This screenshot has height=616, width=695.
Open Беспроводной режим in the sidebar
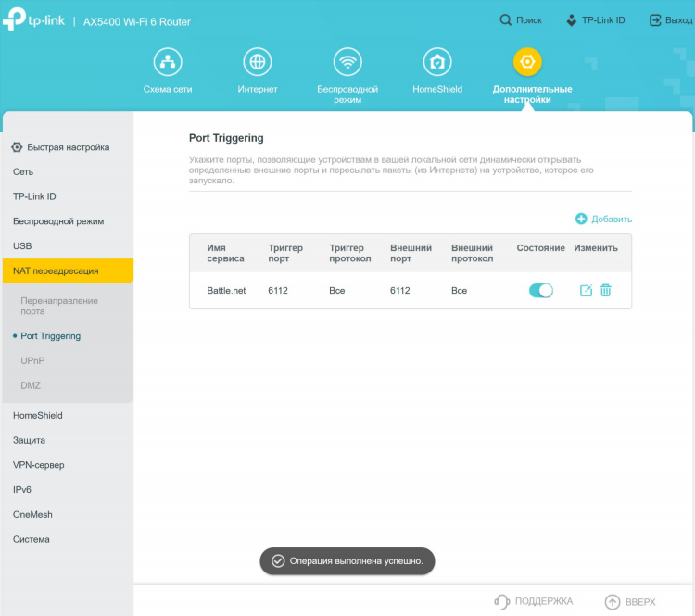click(x=58, y=221)
